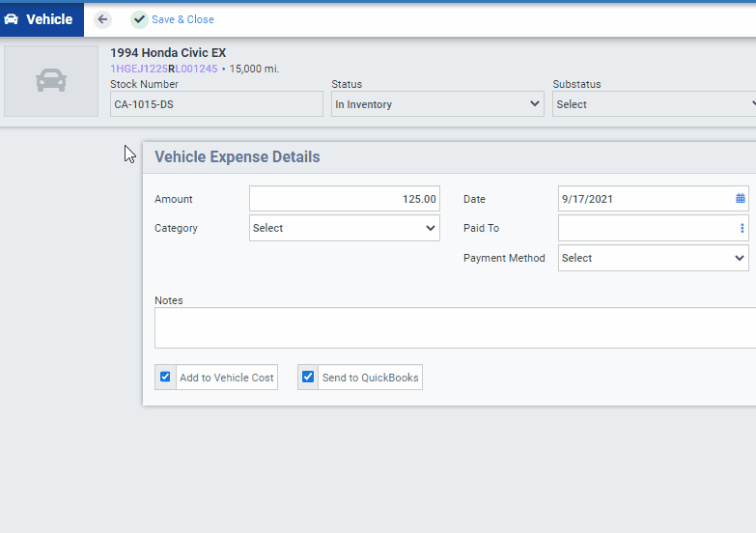This screenshot has height=533, width=756.
Task: Click the car icon in Vehicle header
Action: 11,19
